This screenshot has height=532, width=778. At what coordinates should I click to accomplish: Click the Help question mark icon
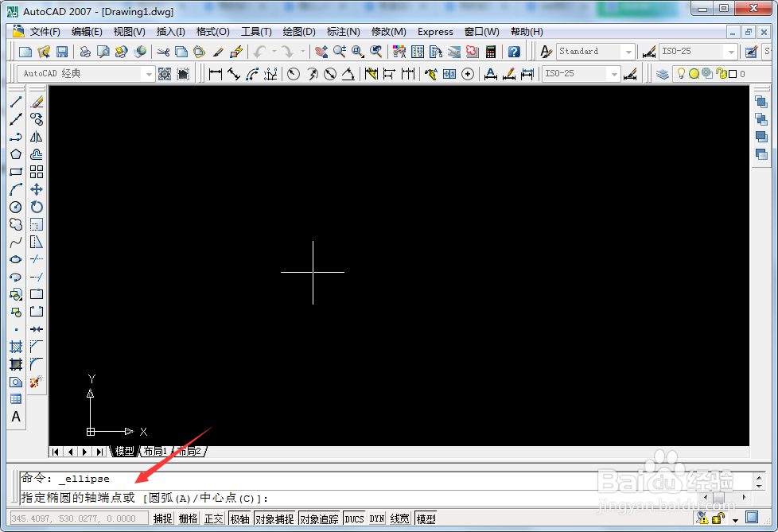[514, 52]
